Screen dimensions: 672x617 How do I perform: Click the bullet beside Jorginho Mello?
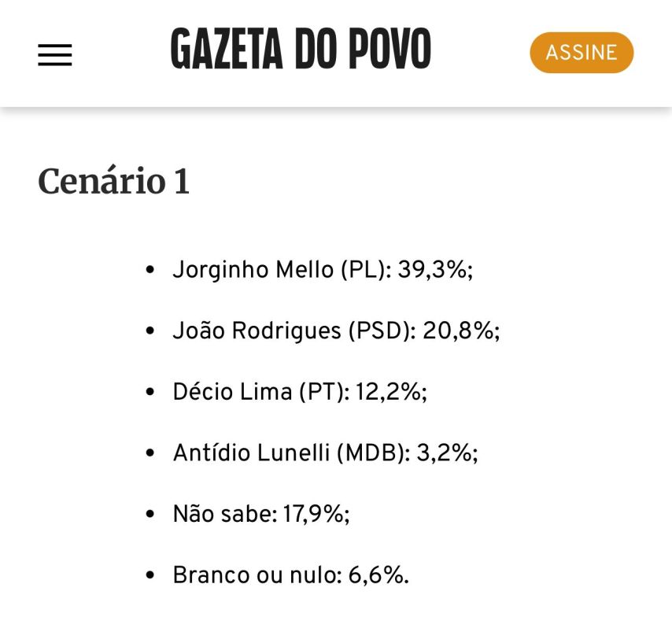[150, 270]
